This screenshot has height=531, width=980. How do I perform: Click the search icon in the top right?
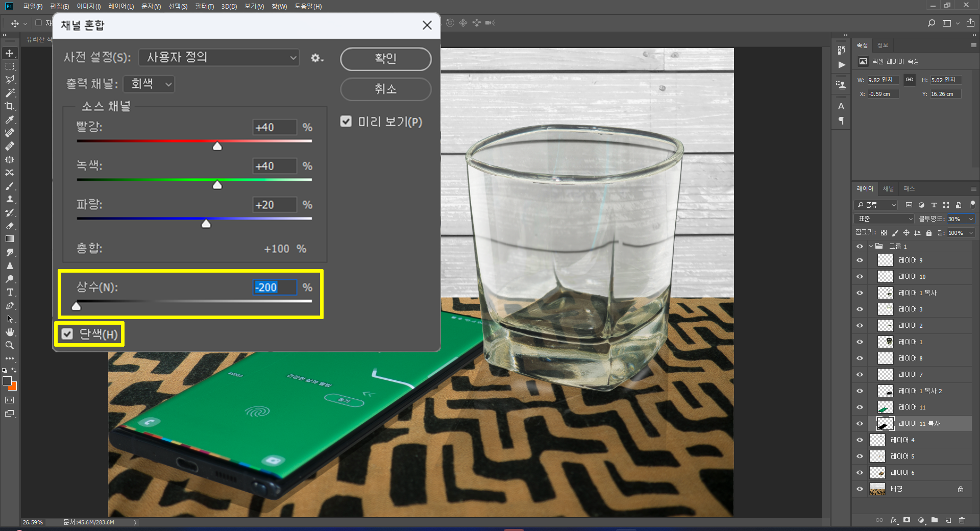tap(931, 23)
